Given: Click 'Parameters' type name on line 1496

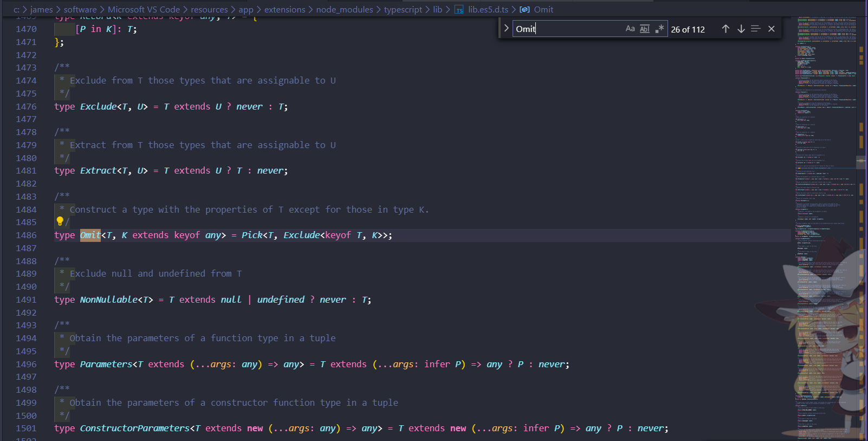Looking at the screenshot, I should click(106, 364).
